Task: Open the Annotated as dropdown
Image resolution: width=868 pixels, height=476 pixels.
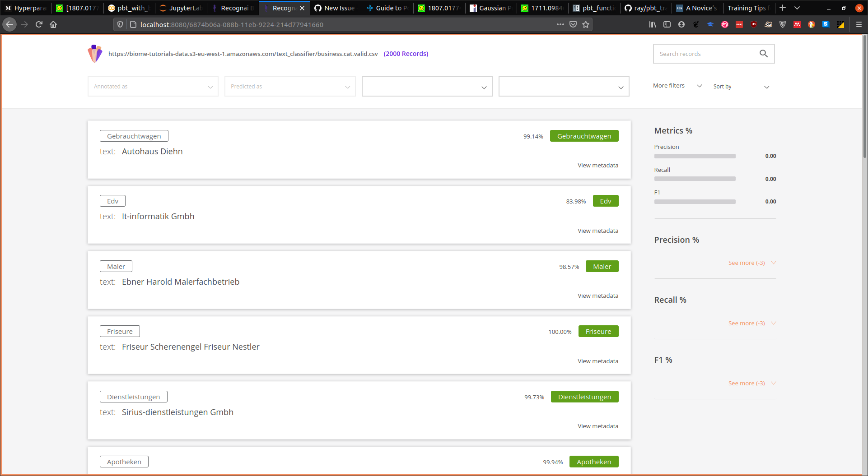Action: (x=153, y=86)
